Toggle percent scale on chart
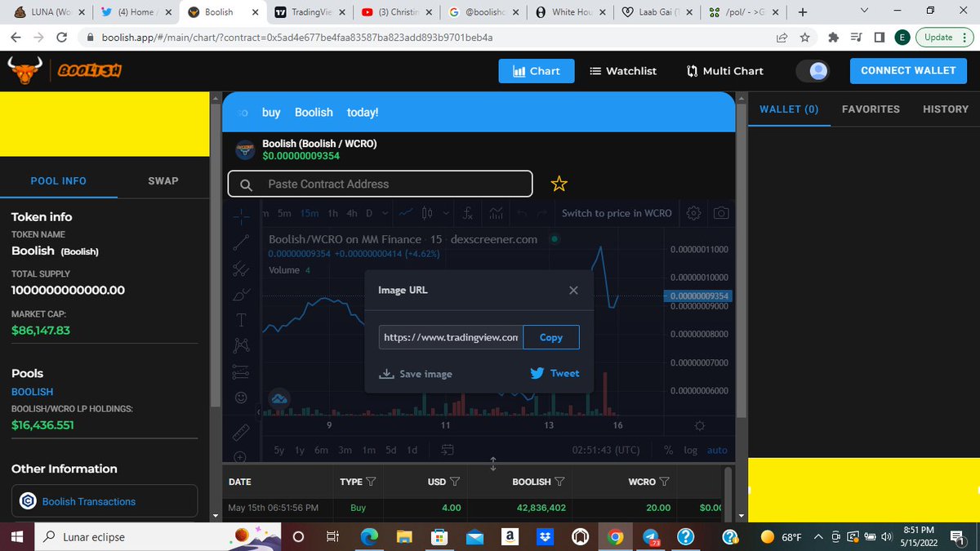 [x=669, y=450]
